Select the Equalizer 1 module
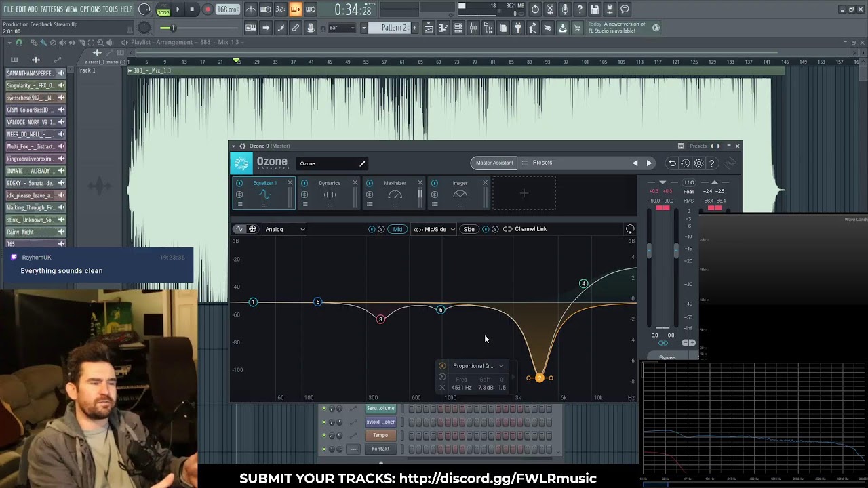The height and width of the screenshot is (488, 868). coord(264,193)
